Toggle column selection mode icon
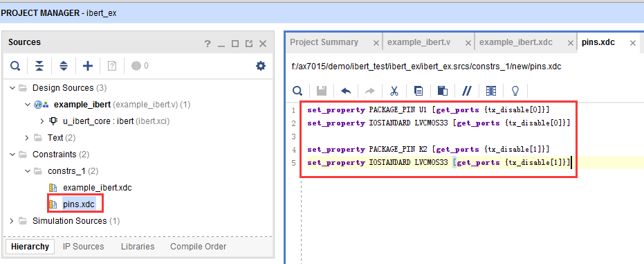The width and height of the screenshot is (644, 264). pos(491,91)
